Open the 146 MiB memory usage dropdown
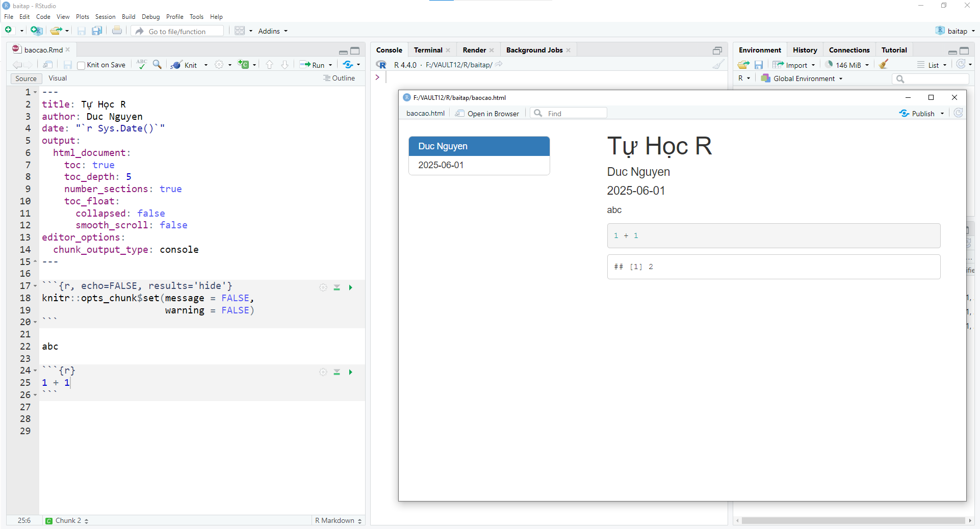980x529 pixels. pyautogui.click(x=848, y=65)
